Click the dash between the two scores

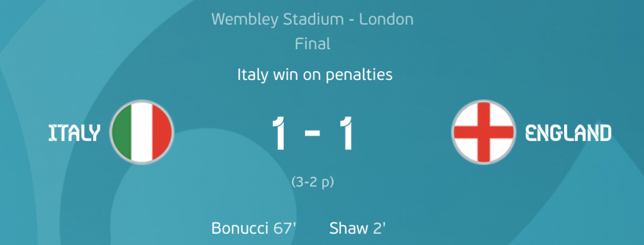click(x=313, y=134)
